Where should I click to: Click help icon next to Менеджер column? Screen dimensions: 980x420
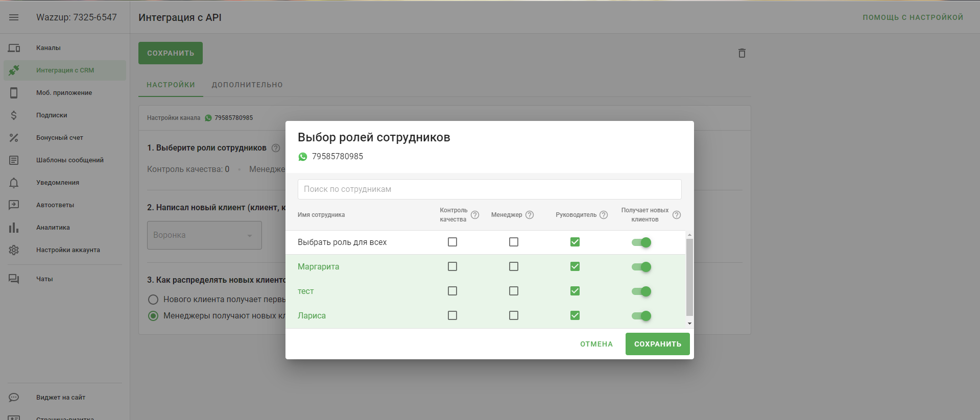point(530,215)
